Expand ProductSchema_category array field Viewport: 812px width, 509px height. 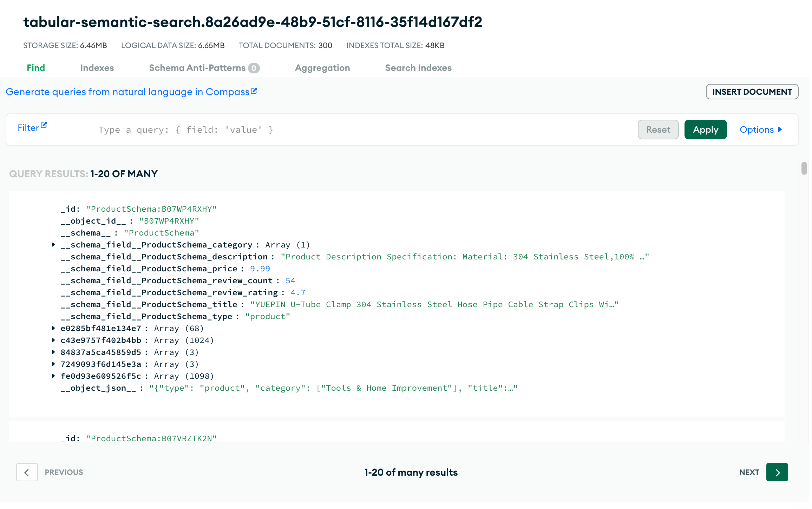53,245
